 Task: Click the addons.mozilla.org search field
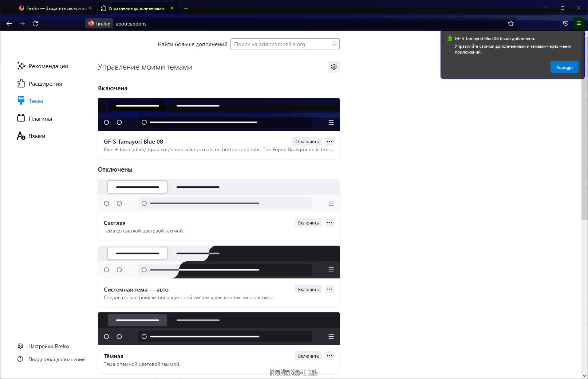click(x=280, y=44)
